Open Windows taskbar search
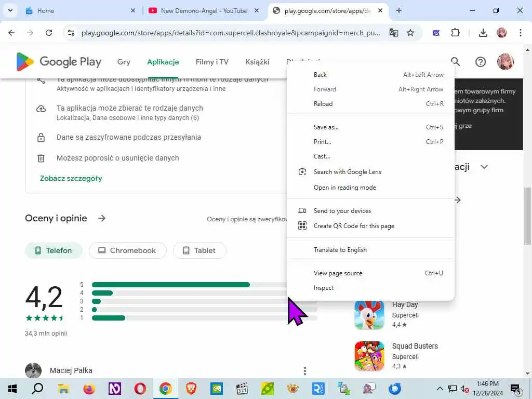This screenshot has width=532, height=399. (x=37, y=389)
